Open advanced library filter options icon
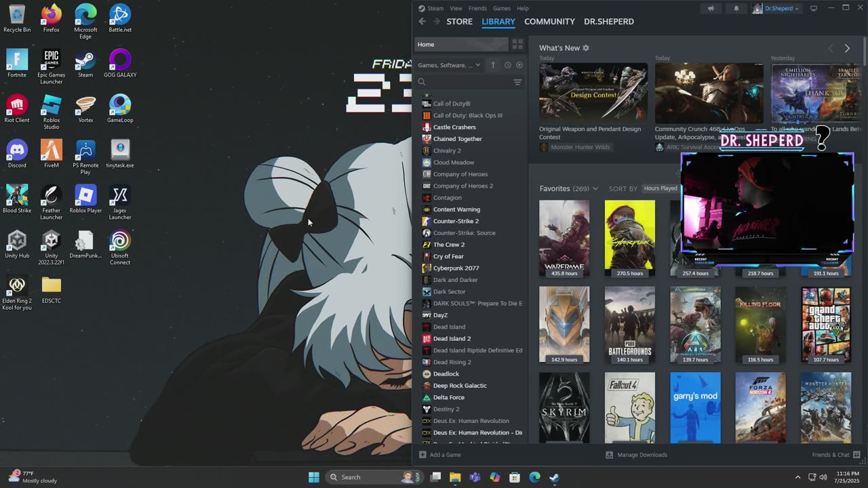This screenshot has width=868, height=488. pyautogui.click(x=517, y=82)
